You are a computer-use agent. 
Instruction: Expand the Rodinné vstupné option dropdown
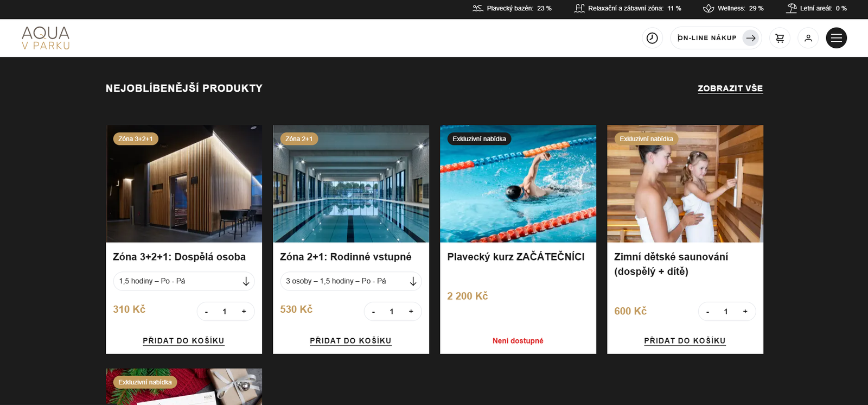[x=350, y=281]
